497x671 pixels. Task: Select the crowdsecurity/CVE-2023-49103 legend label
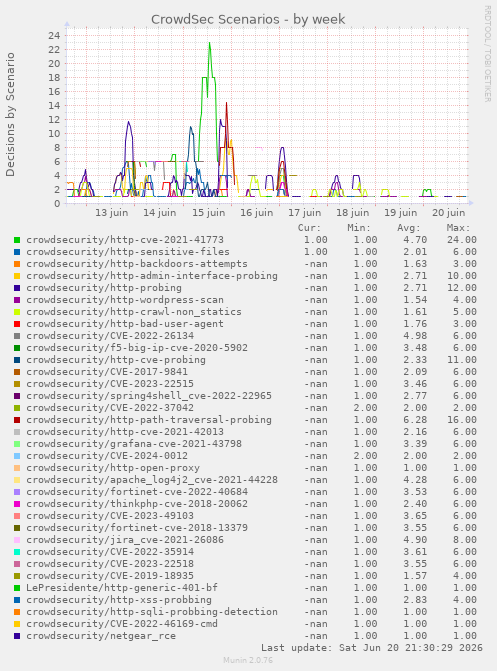[110, 516]
